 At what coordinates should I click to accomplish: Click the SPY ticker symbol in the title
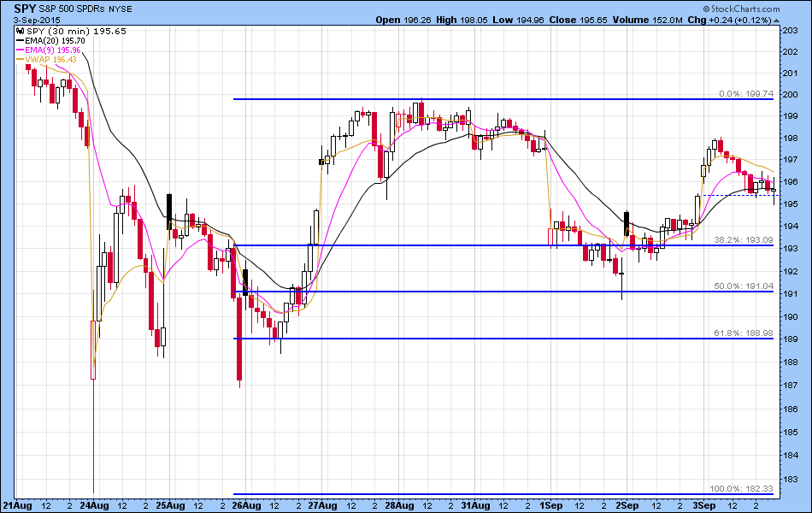[x=25, y=9]
